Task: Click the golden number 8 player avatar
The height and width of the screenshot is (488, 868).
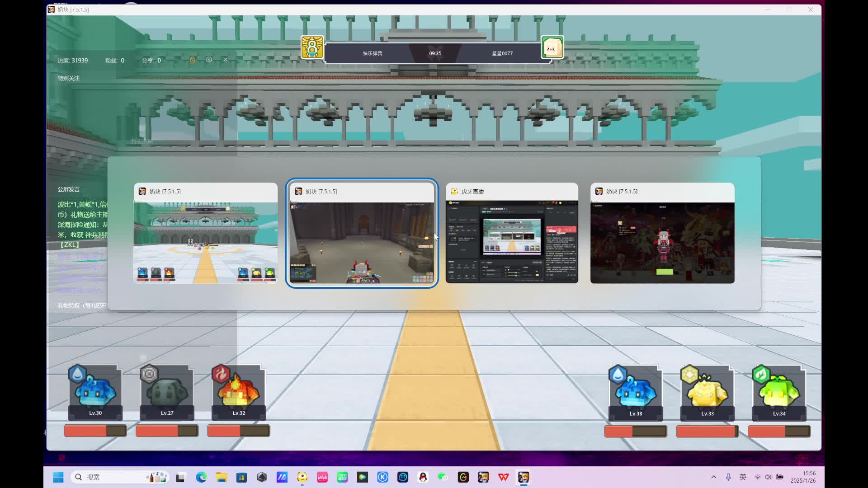Action: 312,47
